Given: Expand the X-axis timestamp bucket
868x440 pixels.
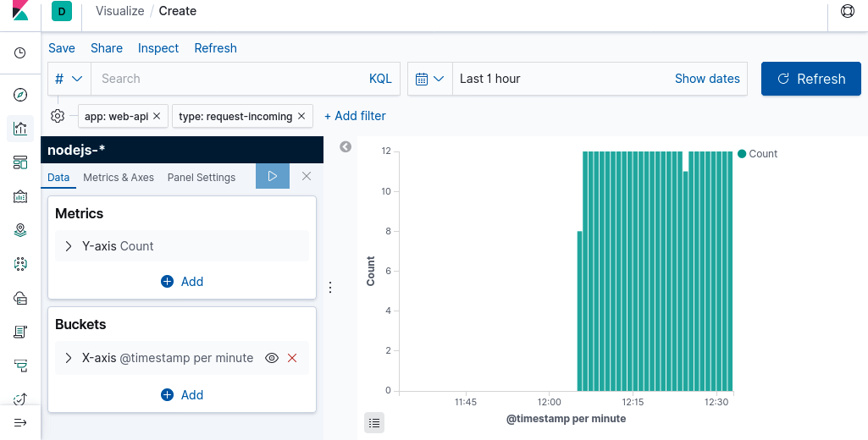Looking at the screenshot, I should tap(69, 358).
